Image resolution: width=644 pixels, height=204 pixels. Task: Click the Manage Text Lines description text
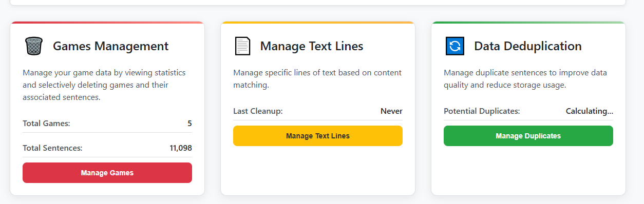(317, 78)
